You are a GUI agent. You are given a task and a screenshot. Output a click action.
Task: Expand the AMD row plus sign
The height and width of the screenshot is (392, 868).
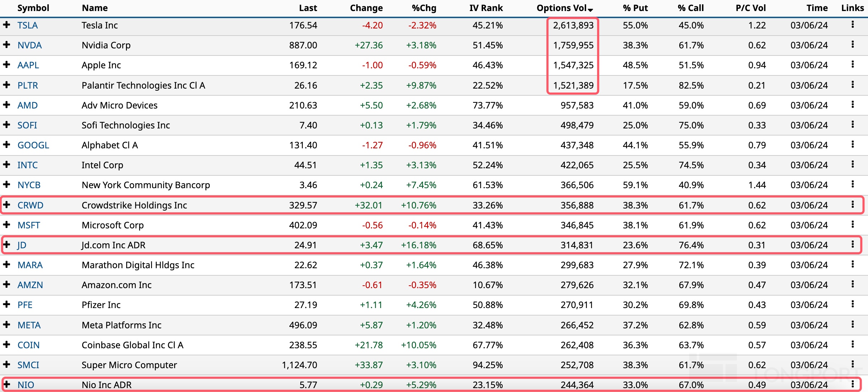(x=6, y=105)
